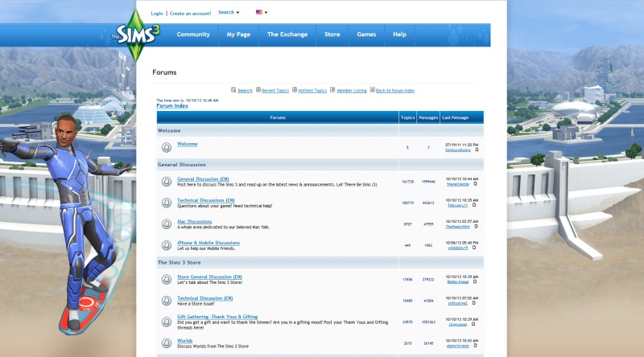644x357 pixels.
Task: Open the US flag language dropdown
Action: point(262,12)
